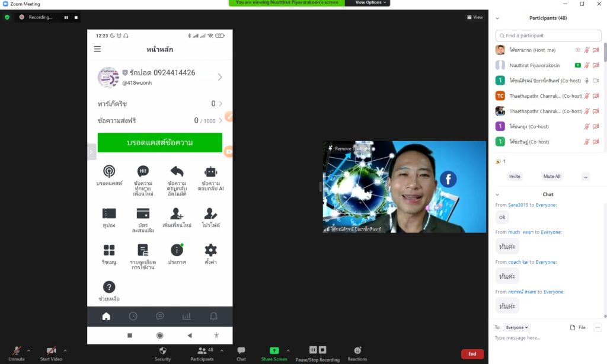The width and height of the screenshot is (607, 364).
Task: Pause recording with top-left pause icon
Action: tap(66, 17)
